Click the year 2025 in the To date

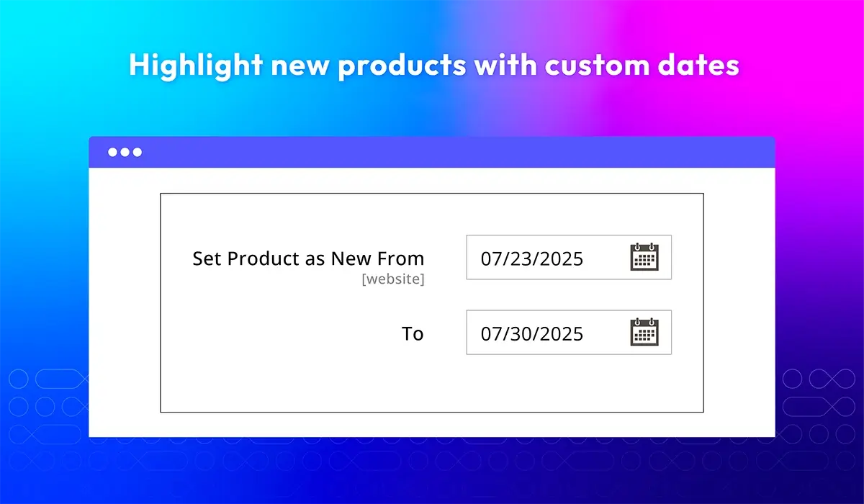coord(560,334)
